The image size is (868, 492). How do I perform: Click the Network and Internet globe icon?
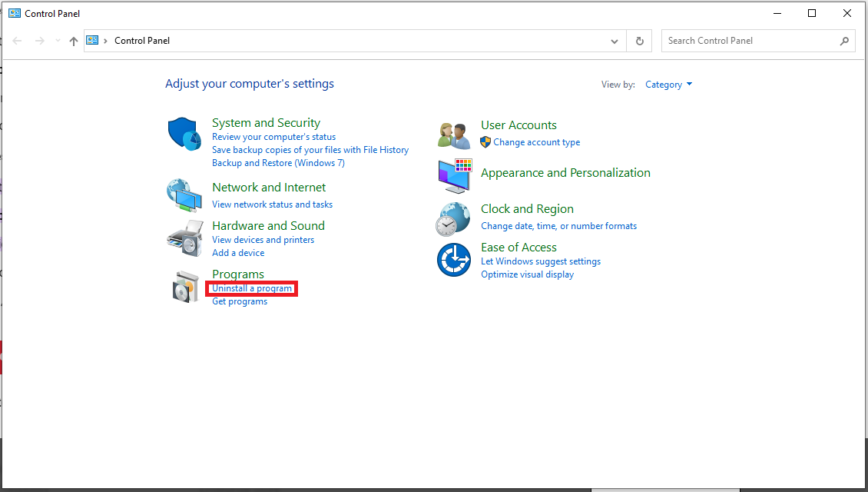tap(184, 195)
